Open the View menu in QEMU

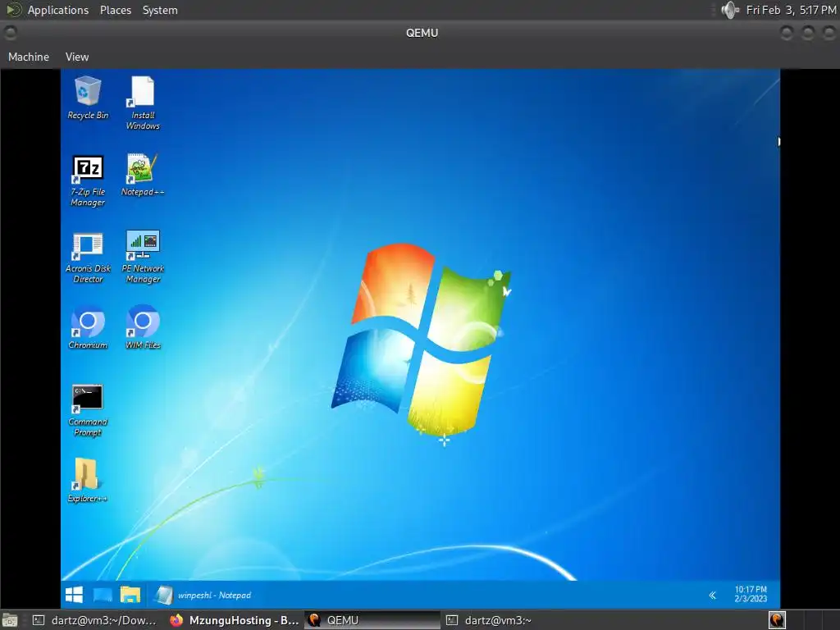[77, 57]
